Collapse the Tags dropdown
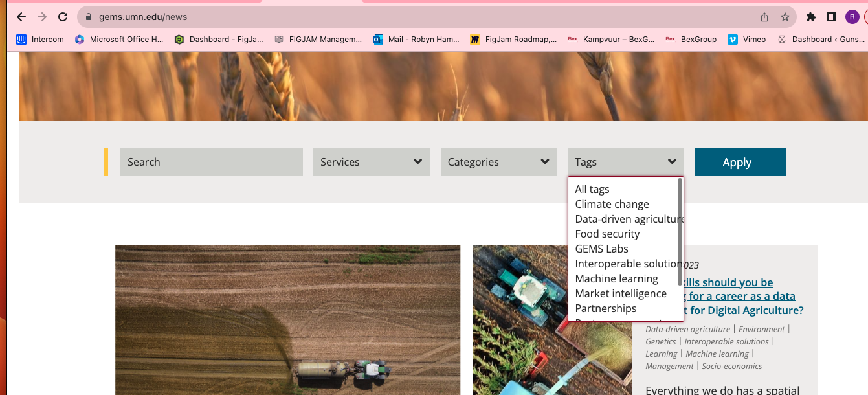This screenshot has width=868, height=395. click(625, 162)
